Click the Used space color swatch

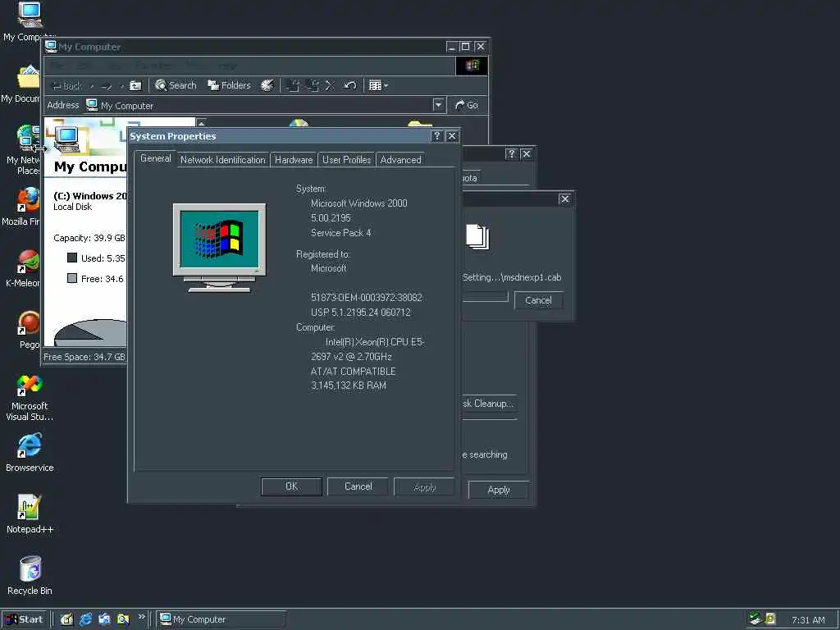pyautogui.click(x=72, y=258)
